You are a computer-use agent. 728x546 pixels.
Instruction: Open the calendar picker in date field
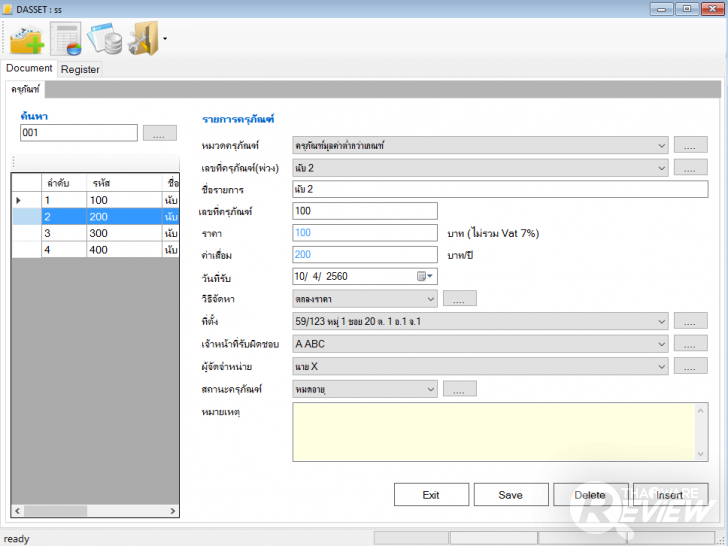coord(424,277)
